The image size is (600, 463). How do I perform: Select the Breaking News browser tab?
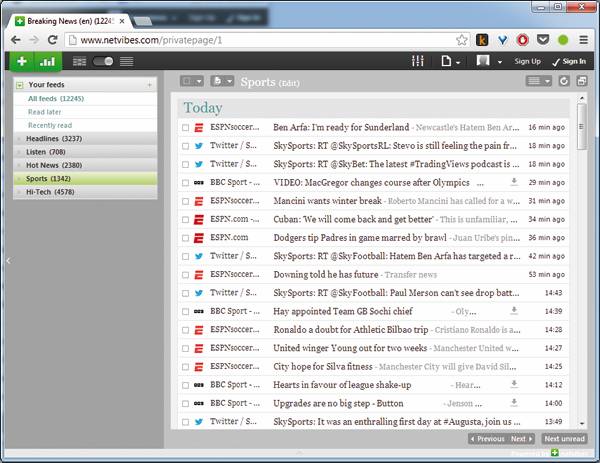click(69, 21)
